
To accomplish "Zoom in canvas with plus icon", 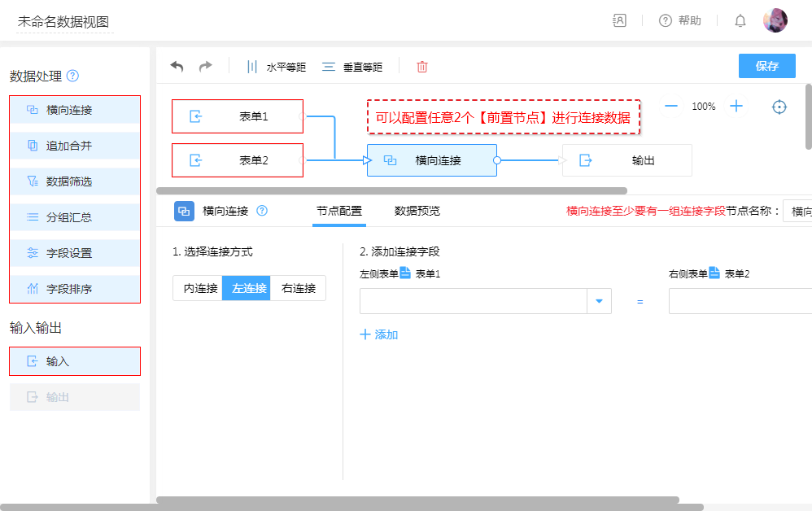I will point(736,106).
